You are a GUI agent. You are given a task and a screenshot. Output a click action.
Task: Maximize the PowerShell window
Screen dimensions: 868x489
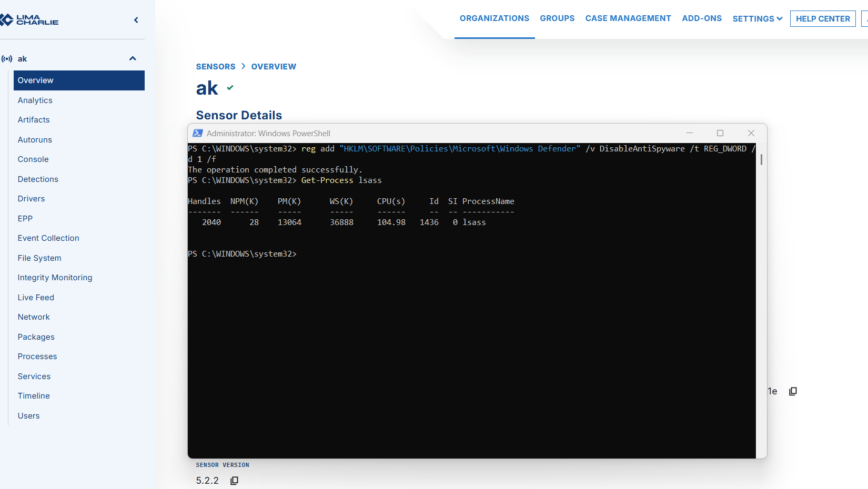pyautogui.click(x=720, y=134)
